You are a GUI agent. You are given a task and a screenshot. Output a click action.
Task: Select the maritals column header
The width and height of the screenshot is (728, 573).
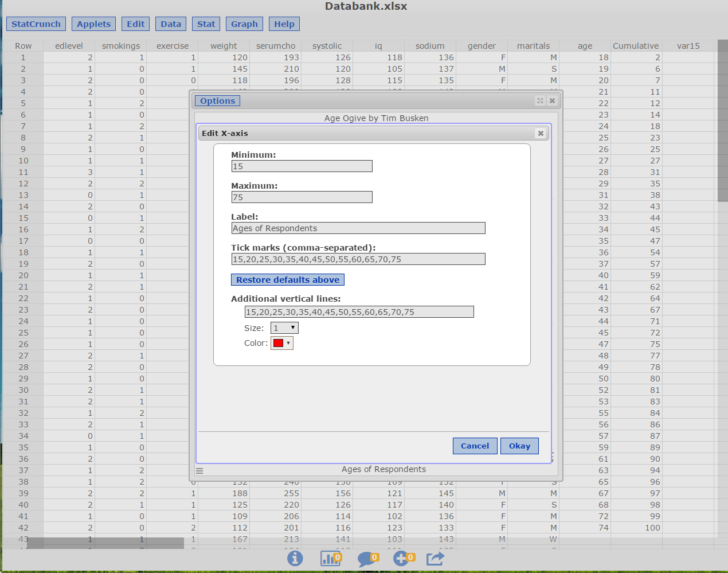533,46
